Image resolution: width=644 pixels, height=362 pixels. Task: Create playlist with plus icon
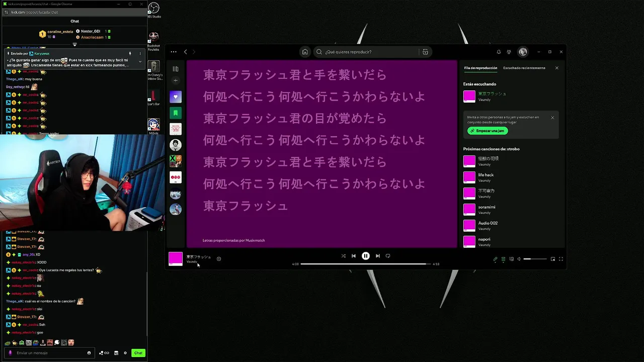pyautogui.click(x=176, y=80)
